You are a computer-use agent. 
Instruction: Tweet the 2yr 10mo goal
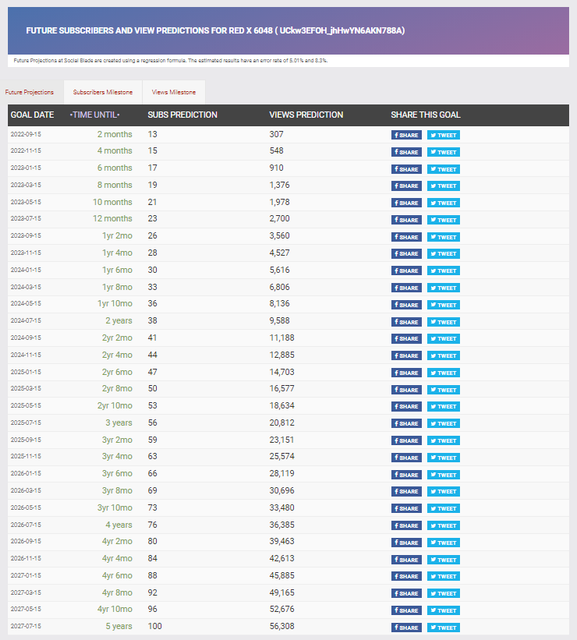[x=444, y=407]
